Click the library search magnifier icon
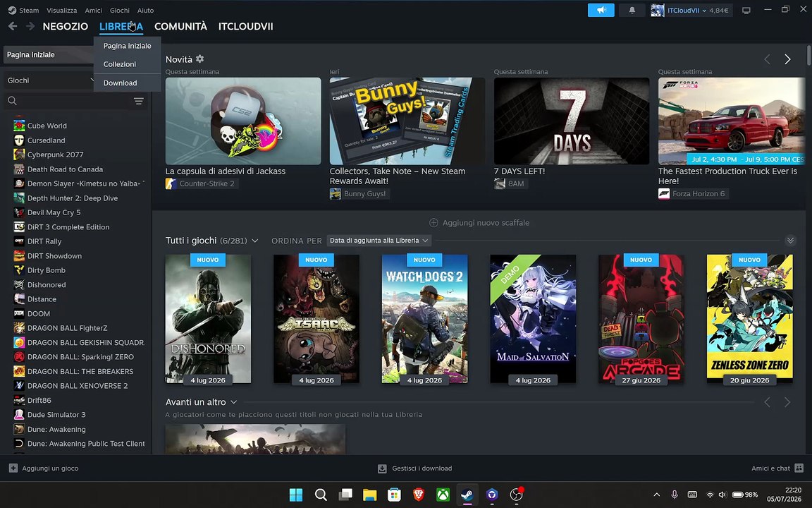This screenshot has width=812, height=508. (x=13, y=101)
